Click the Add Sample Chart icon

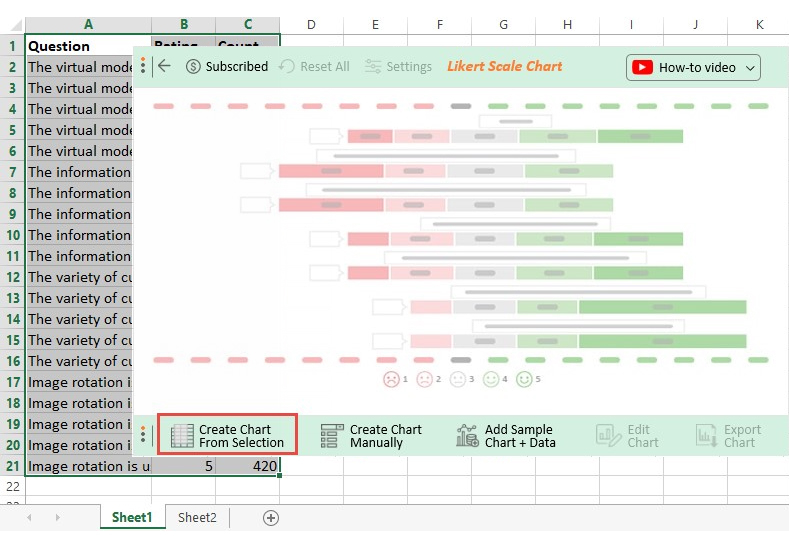click(x=467, y=436)
